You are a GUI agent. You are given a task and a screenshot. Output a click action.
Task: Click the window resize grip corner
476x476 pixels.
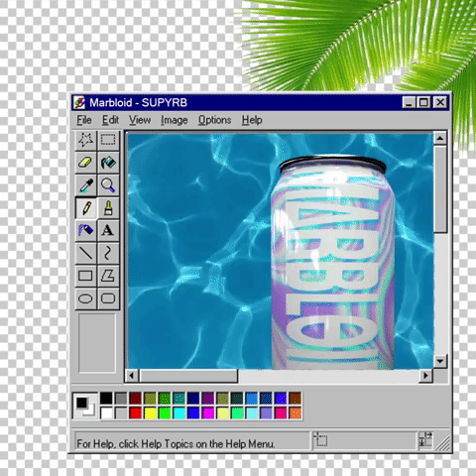pos(443,443)
